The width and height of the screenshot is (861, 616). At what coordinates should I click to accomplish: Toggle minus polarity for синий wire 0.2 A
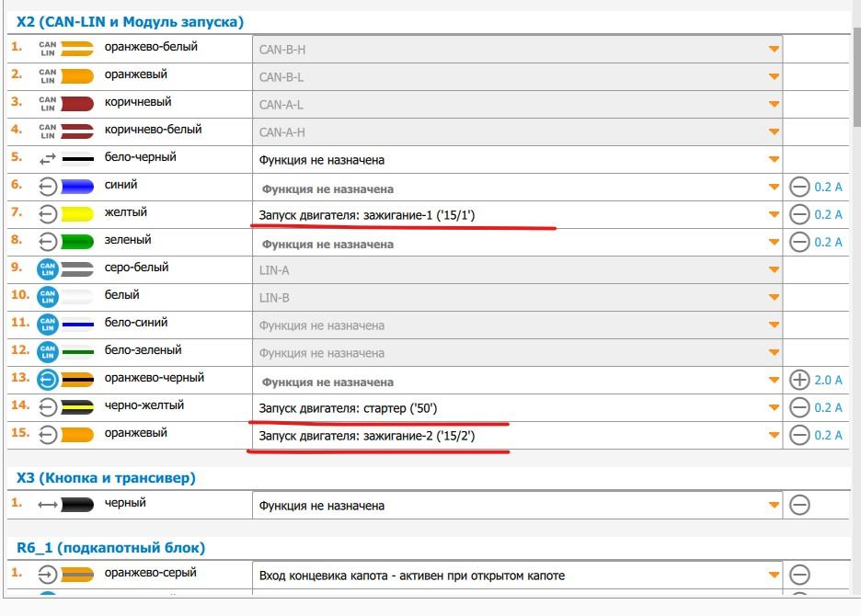coord(799,188)
